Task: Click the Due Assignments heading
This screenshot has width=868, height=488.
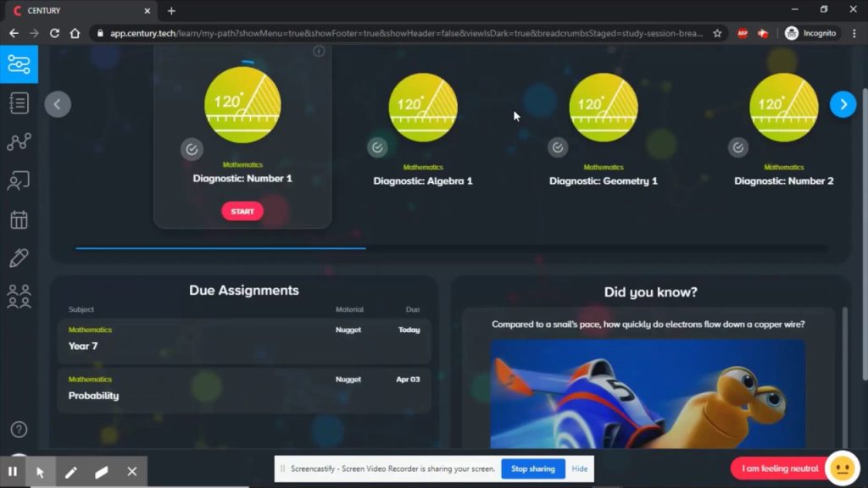Action: [x=244, y=291]
